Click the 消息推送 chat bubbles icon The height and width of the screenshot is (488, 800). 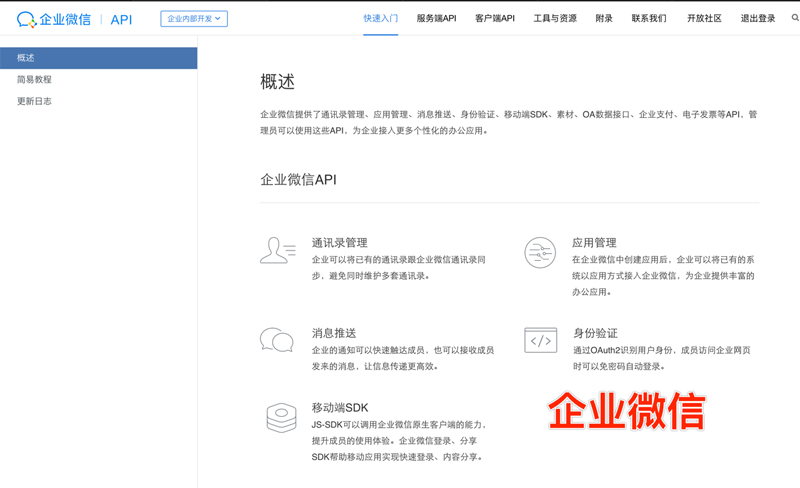click(277, 340)
